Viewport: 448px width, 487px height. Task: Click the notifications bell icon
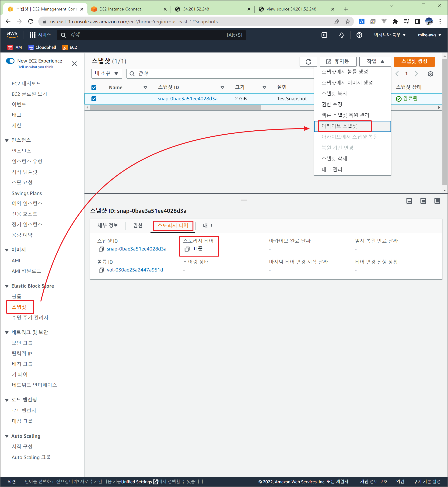[x=342, y=35]
